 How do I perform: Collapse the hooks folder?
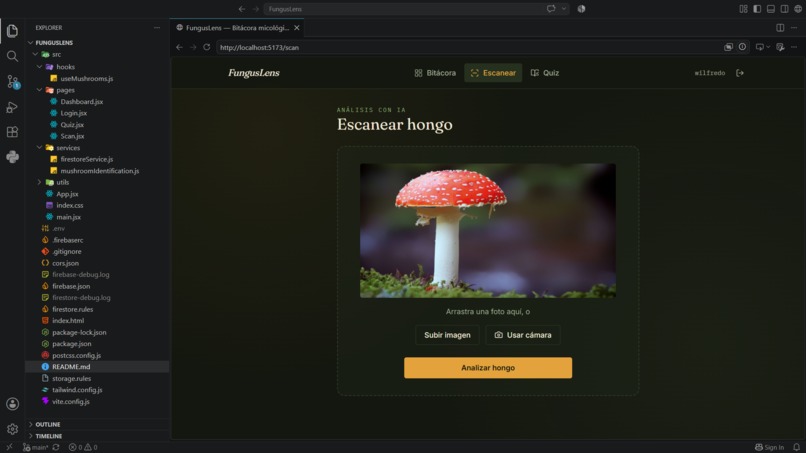pos(98,67)
